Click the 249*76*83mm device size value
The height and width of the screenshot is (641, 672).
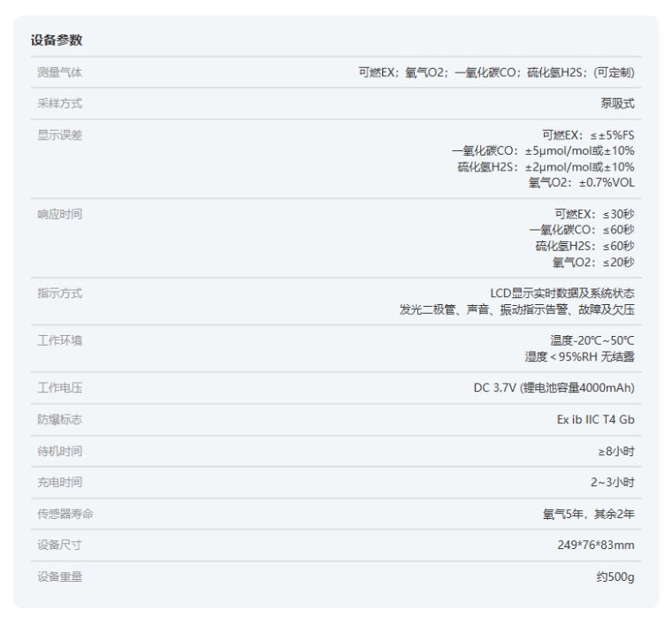(595, 545)
